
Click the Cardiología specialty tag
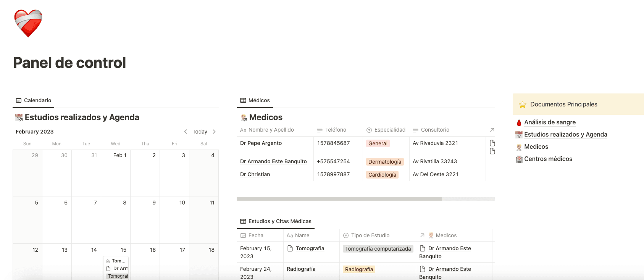click(x=382, y=175)
